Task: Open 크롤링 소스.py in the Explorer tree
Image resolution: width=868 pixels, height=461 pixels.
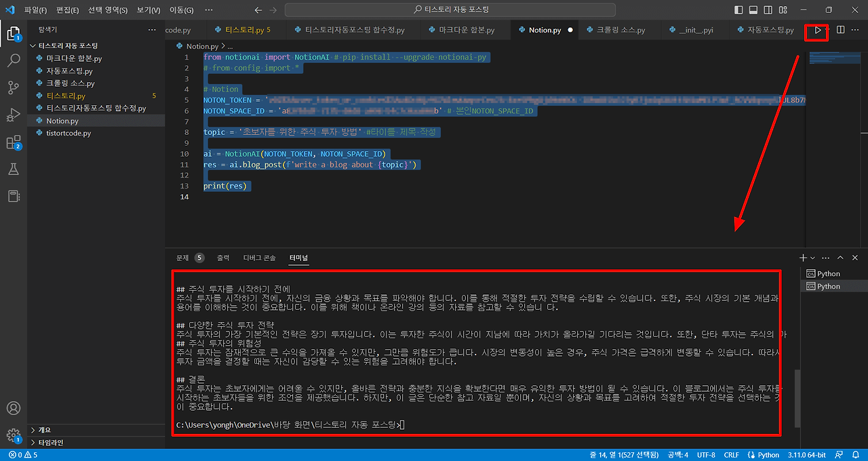Action: tap(96, 83)
